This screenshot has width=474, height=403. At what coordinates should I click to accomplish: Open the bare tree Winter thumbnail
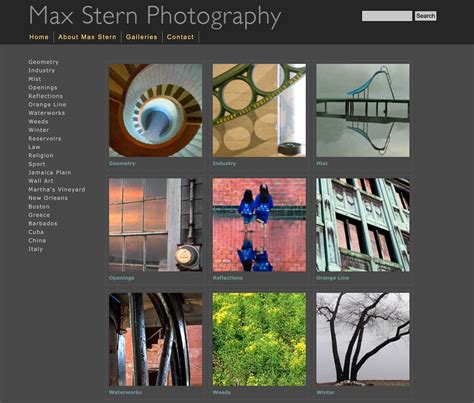pos(363,339)
